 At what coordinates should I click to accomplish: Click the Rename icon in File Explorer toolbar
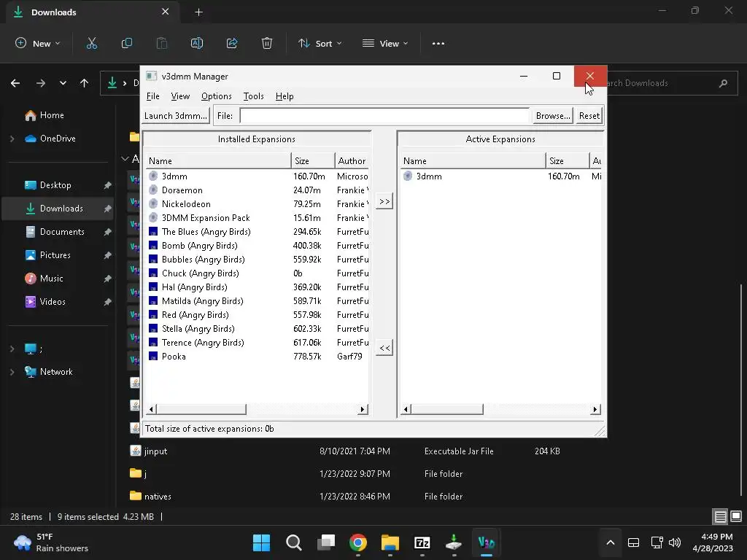[x=197, y=43]
